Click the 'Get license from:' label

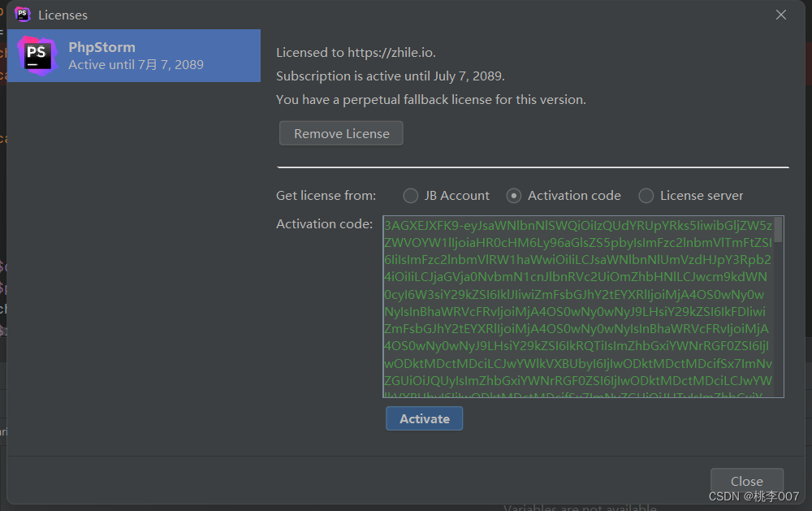tap(326, 195)
